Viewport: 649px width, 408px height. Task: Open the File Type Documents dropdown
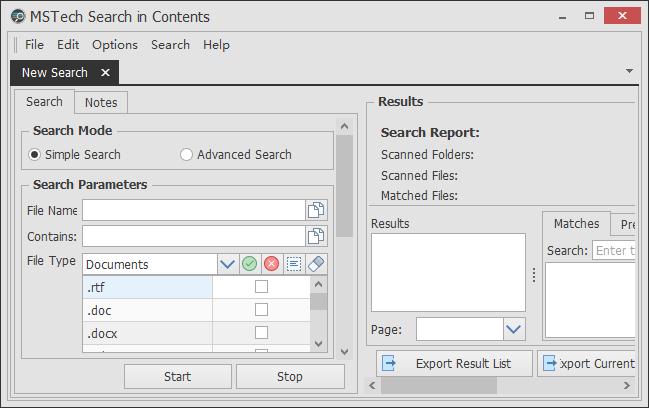[227, 264]
